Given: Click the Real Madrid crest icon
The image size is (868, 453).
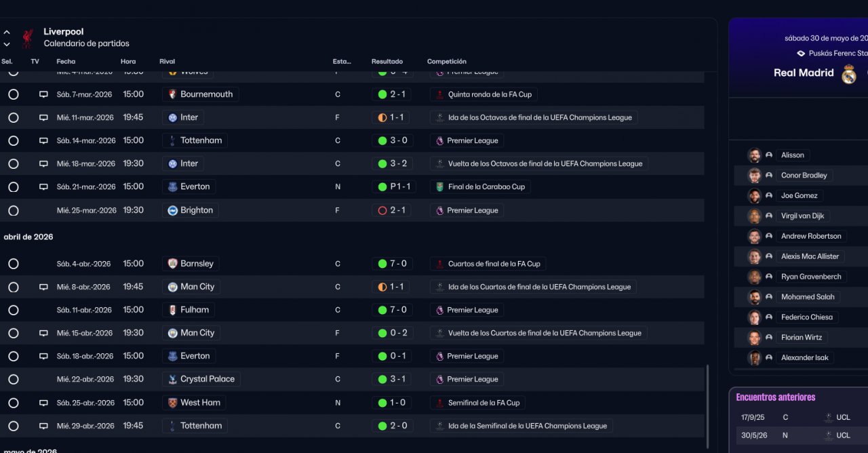Looking at the screenshot, I should pos(849,73).
